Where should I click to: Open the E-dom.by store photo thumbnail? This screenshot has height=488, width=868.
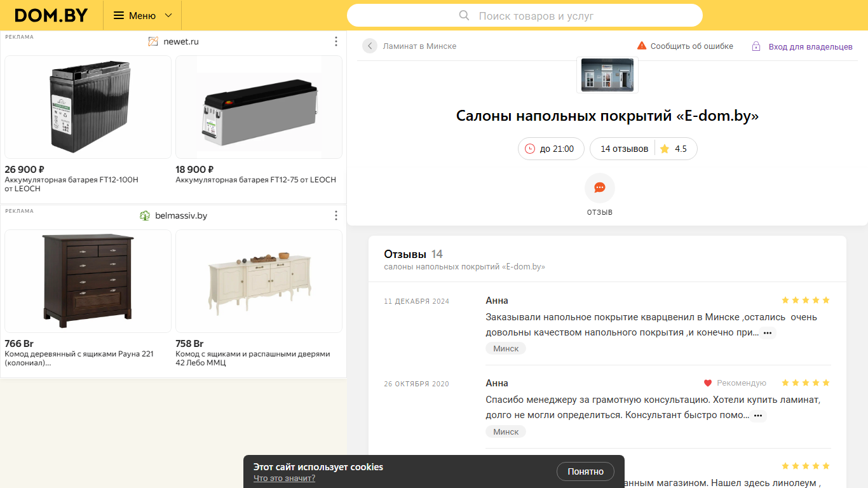click(607, 75)
